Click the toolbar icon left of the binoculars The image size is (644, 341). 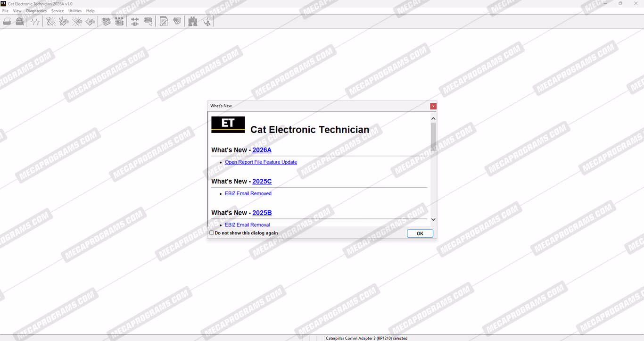pos(177,21)
